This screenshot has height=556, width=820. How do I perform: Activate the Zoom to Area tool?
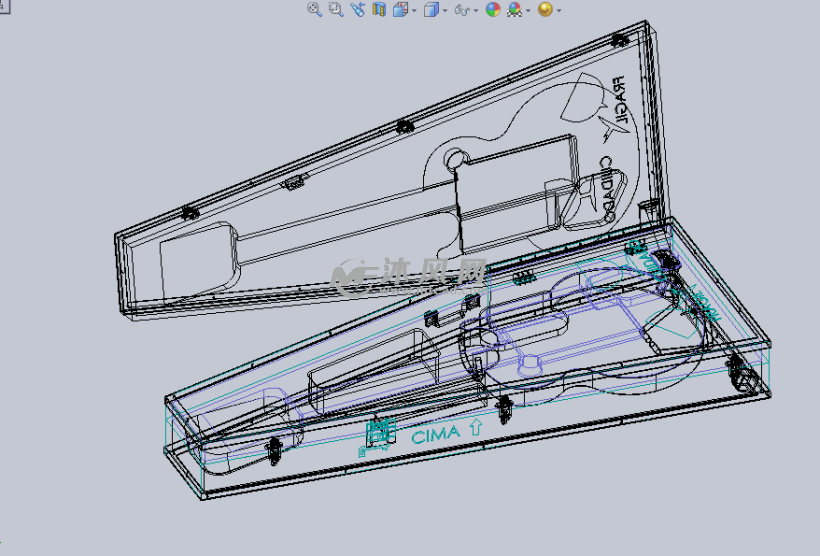pos(336,9)
